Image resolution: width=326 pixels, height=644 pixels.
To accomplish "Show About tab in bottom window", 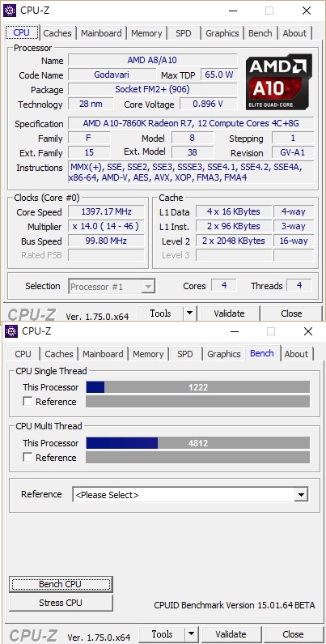I will tap(296, 354).
